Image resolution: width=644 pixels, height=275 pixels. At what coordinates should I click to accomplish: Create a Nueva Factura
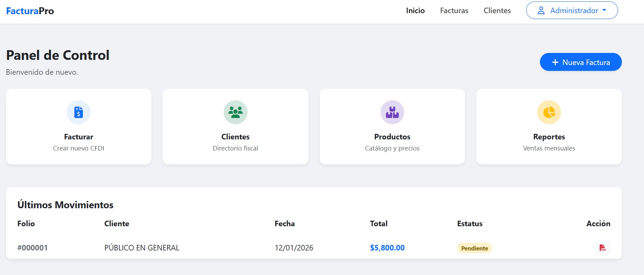pos(581,62)
